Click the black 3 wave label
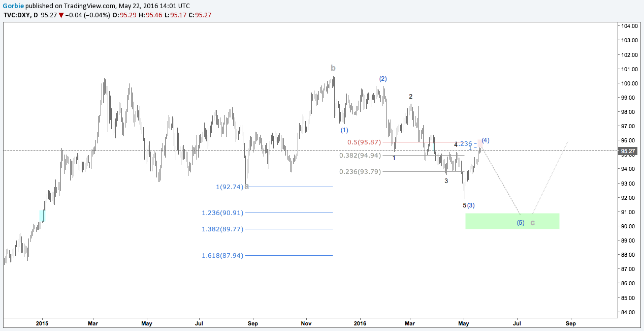 [x=446, y=180]
